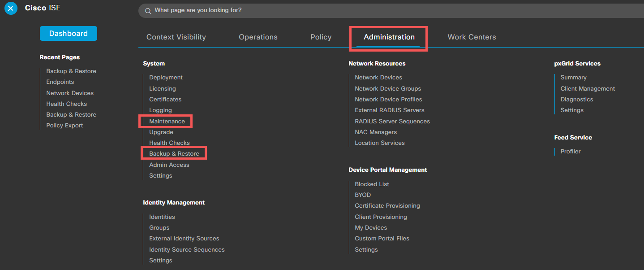The width and height of the screenshot is (644, 270).
Task: Open Backup & Restore under System
Action: point(174,154)
